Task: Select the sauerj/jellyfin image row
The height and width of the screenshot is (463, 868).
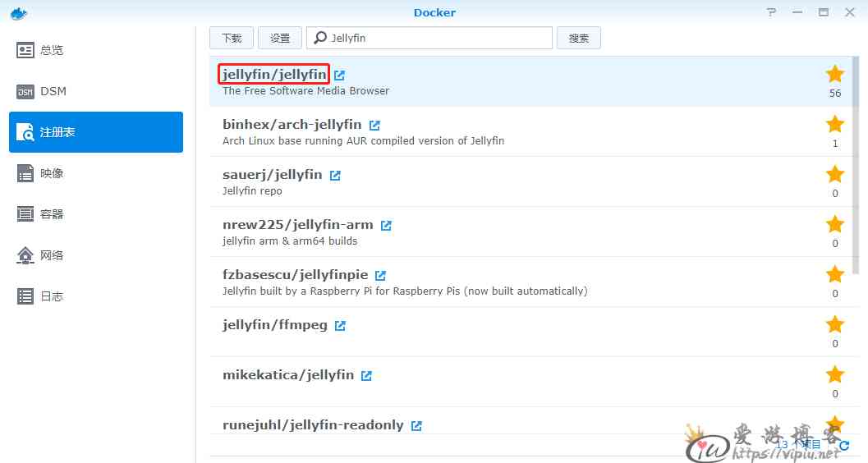Action: 531,181
